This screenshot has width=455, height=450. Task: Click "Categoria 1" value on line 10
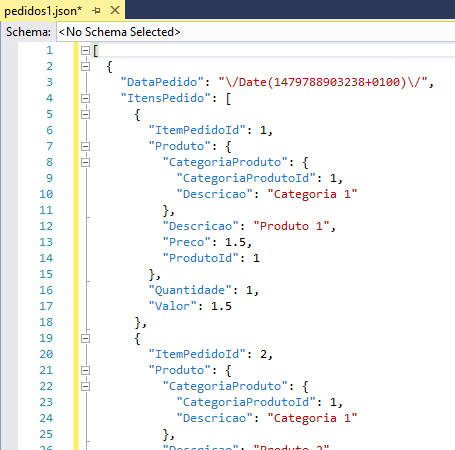click(x=312, y=194)
